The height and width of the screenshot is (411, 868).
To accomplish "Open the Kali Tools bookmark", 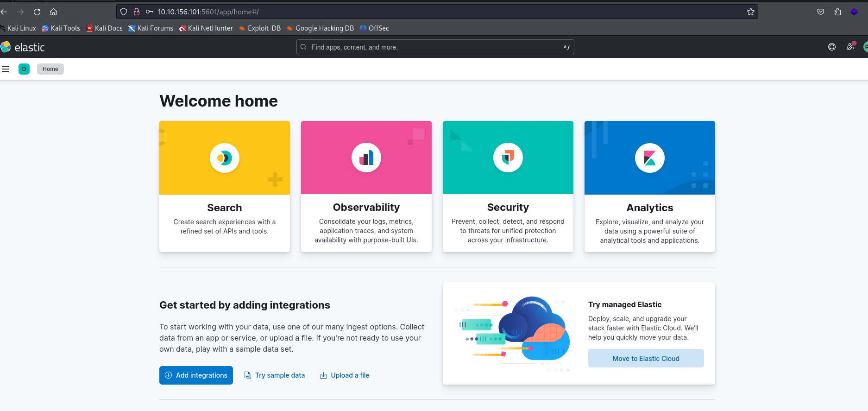I will tap(61, 28).
